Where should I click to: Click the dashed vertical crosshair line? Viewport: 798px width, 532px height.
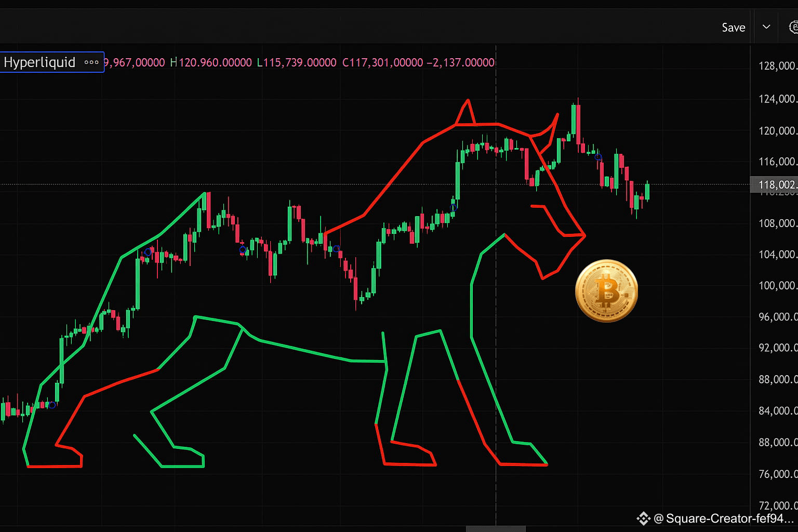(x=496, y=286)
